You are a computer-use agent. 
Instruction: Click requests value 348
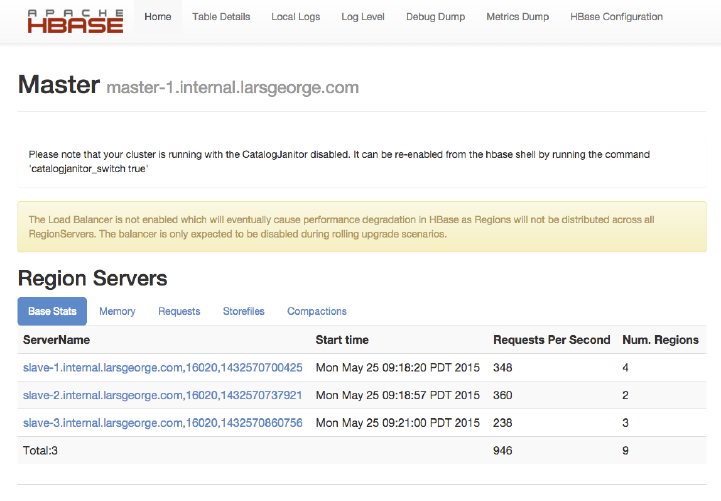[x=503, y=368]
